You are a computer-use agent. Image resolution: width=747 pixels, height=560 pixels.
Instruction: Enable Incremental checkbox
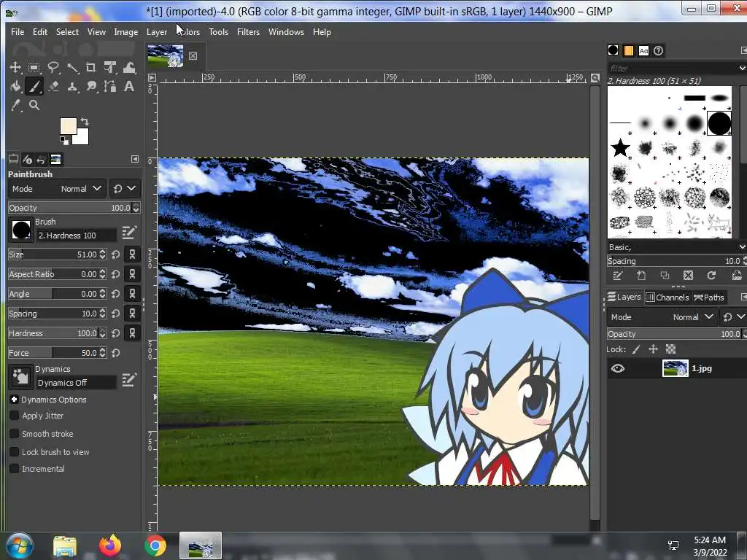(15, 469)
